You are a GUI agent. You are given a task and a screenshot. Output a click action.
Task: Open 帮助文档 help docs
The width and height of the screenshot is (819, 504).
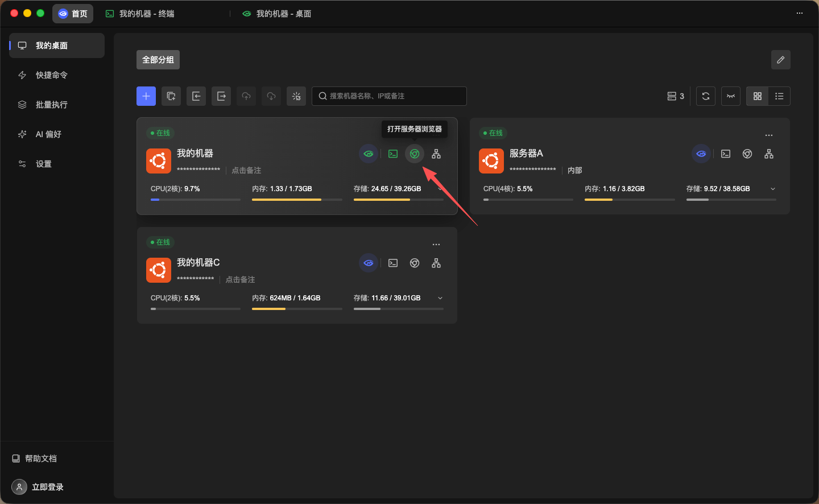[x=35, y=458]
